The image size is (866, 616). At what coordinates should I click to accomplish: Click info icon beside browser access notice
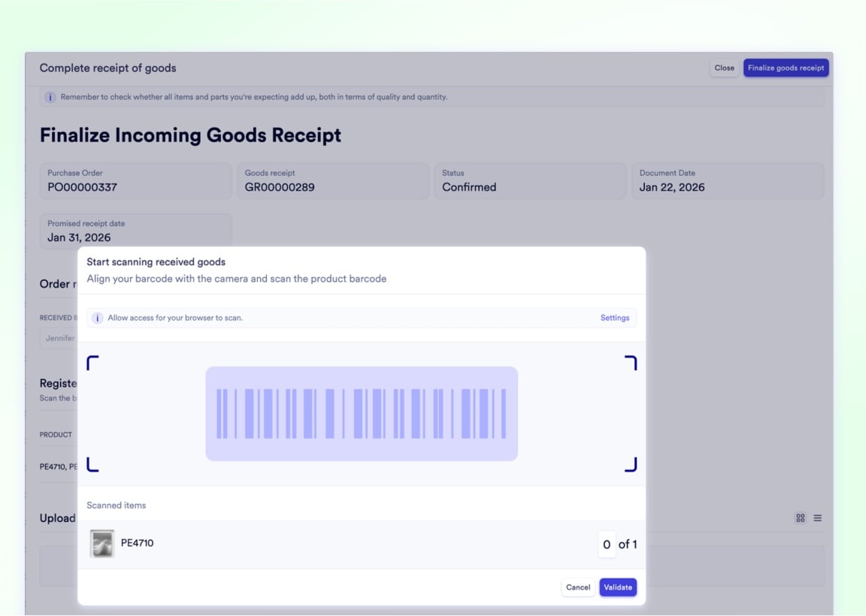coord(97,318)
